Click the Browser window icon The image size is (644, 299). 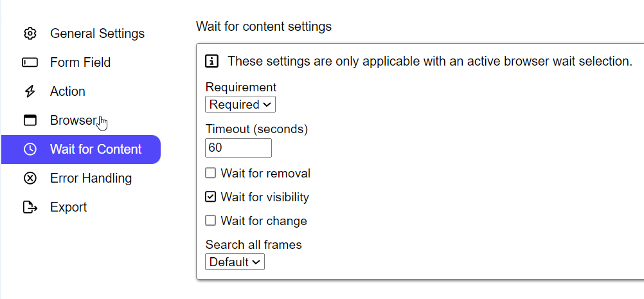point(30,120)
